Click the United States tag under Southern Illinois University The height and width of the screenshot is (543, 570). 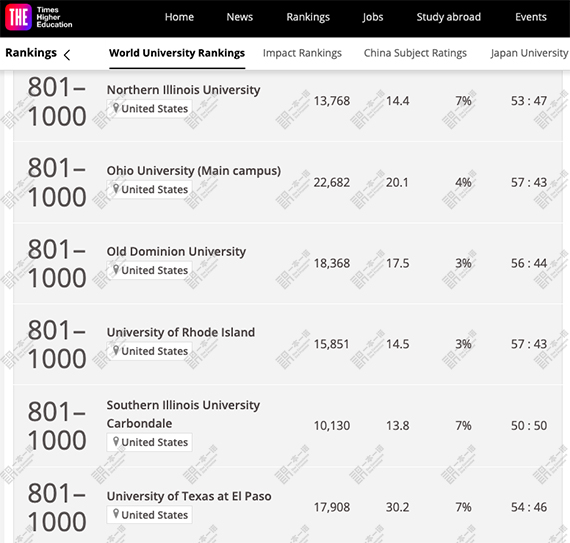[149, 442]
